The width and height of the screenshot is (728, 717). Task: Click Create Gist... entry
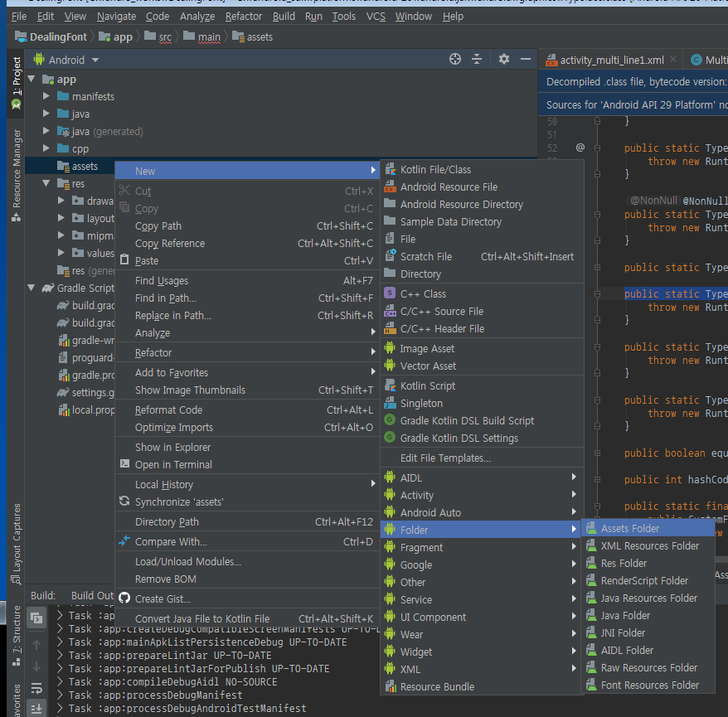247,599
